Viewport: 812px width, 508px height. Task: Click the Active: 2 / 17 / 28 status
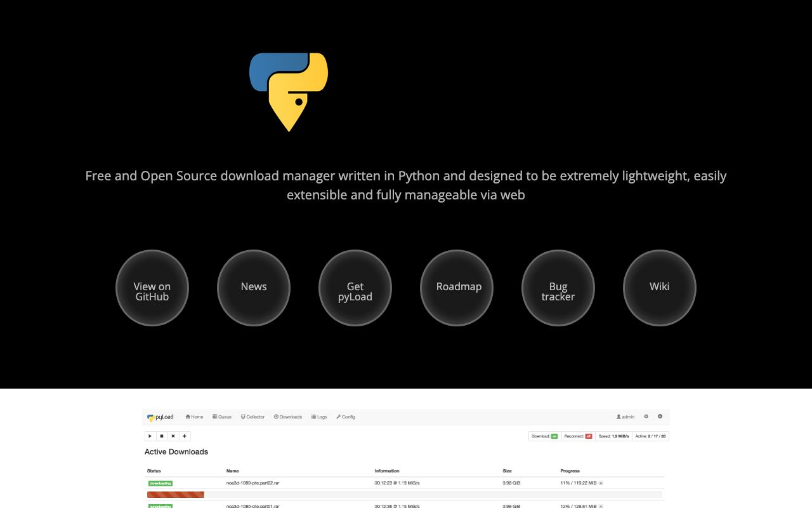click(651, 436)
